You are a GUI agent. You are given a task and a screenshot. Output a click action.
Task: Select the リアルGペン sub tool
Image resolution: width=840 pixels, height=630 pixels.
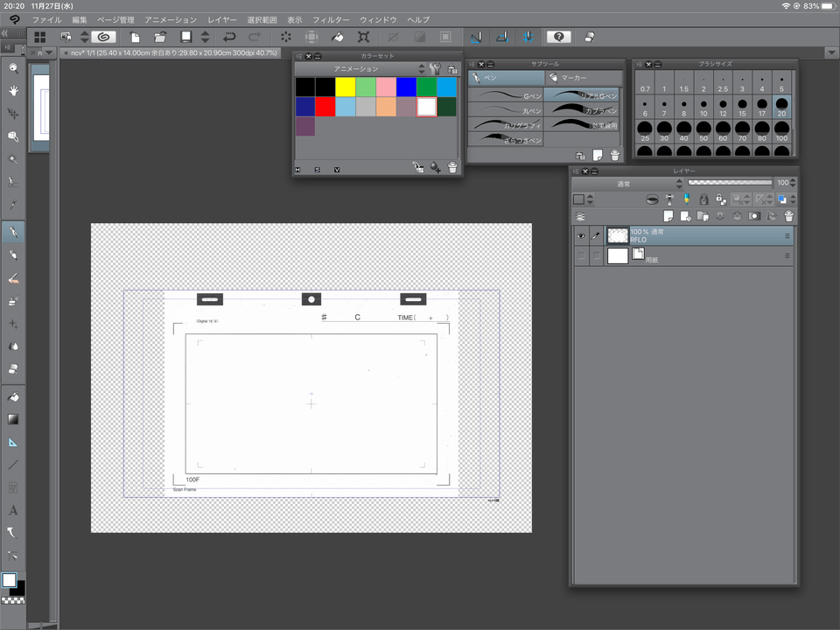tap(583, 95)
